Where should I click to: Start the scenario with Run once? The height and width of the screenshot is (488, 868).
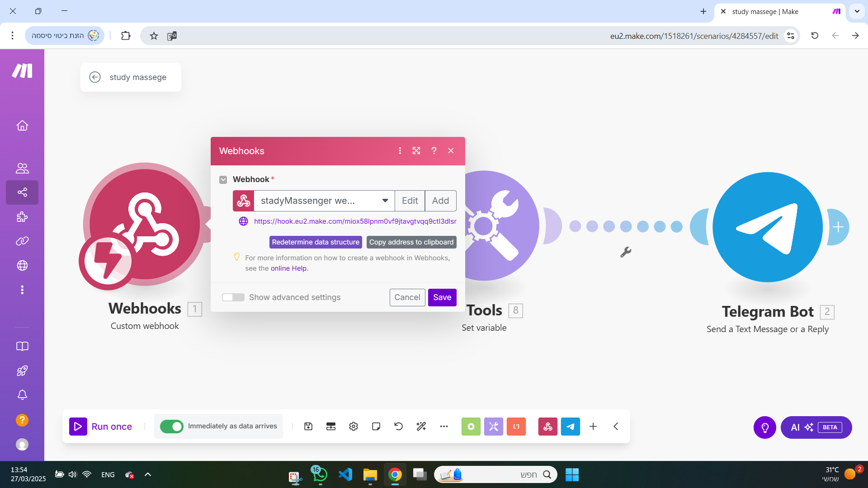click(x=101, y=426)
